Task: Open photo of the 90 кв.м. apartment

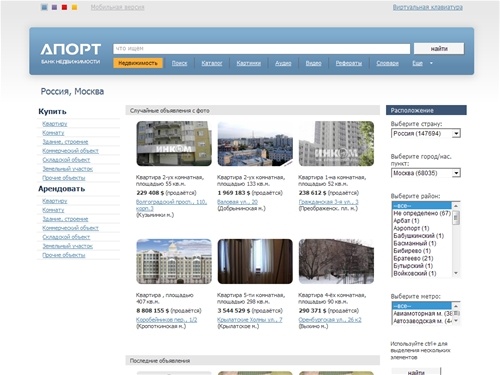Action: (x=336, y=261)
